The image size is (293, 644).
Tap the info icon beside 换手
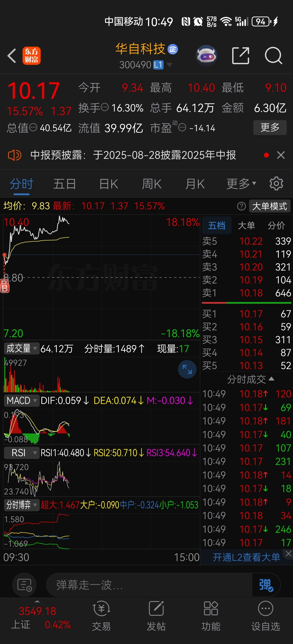pos(105,107)
